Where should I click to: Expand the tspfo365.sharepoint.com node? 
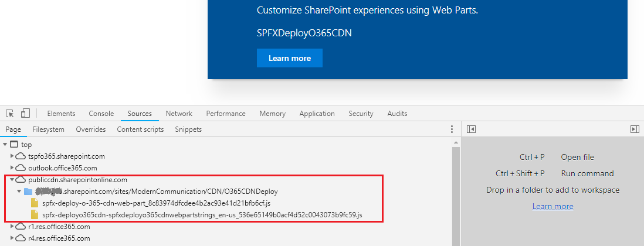(x=13, y=156)
